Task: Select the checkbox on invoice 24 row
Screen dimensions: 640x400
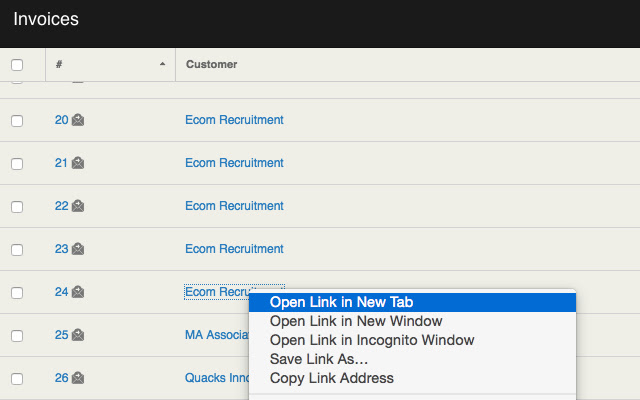Action: [17, 292]
